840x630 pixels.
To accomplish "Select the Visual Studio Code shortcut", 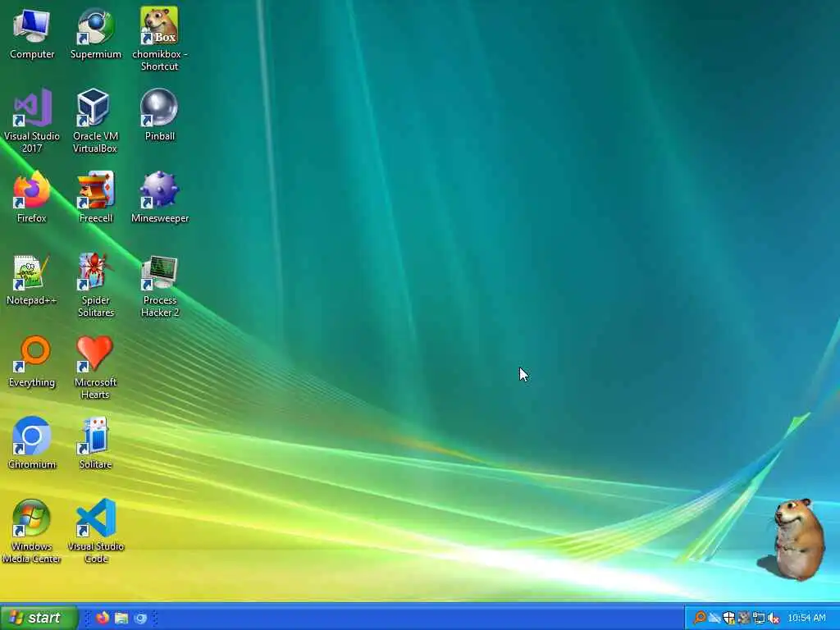I will 95,532.
